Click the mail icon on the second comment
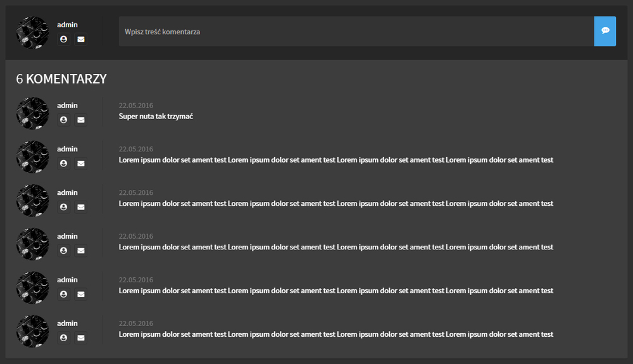633x364 pixels. pyautogui.click(x=80, y=163)
